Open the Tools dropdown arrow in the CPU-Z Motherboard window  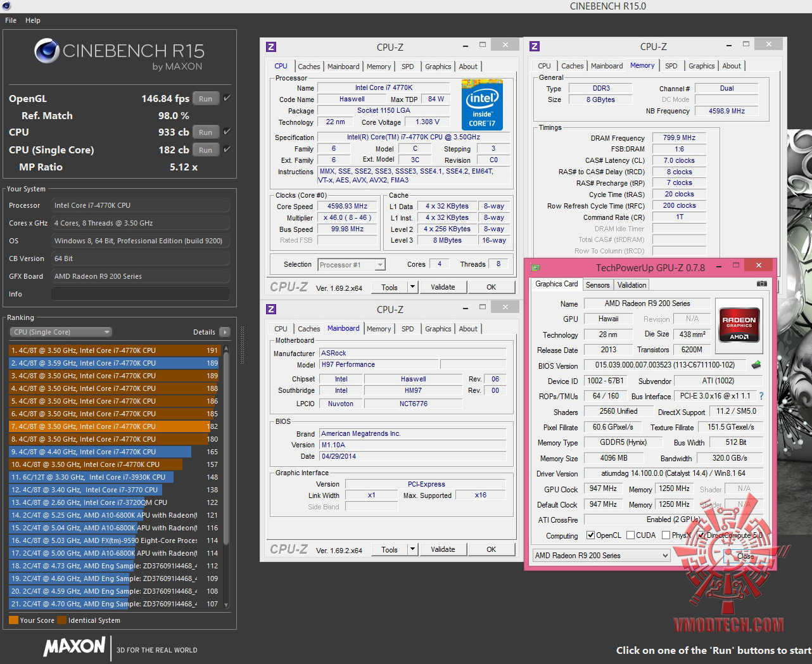tap(412, 549)
